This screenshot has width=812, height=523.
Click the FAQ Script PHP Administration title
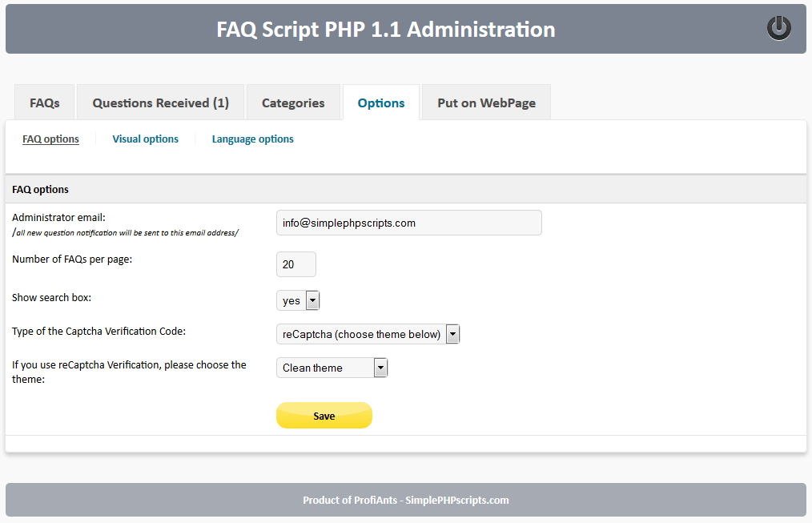[385, 29]
